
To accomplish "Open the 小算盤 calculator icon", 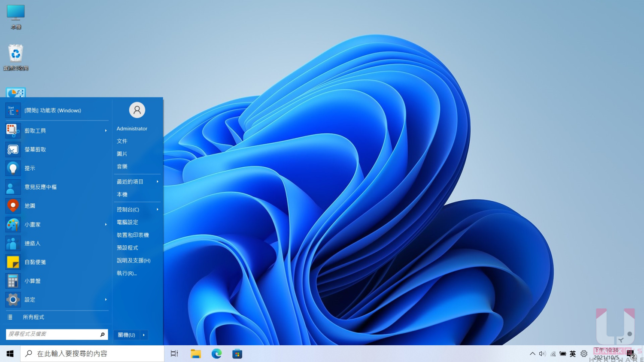I will tap(13, 281).
